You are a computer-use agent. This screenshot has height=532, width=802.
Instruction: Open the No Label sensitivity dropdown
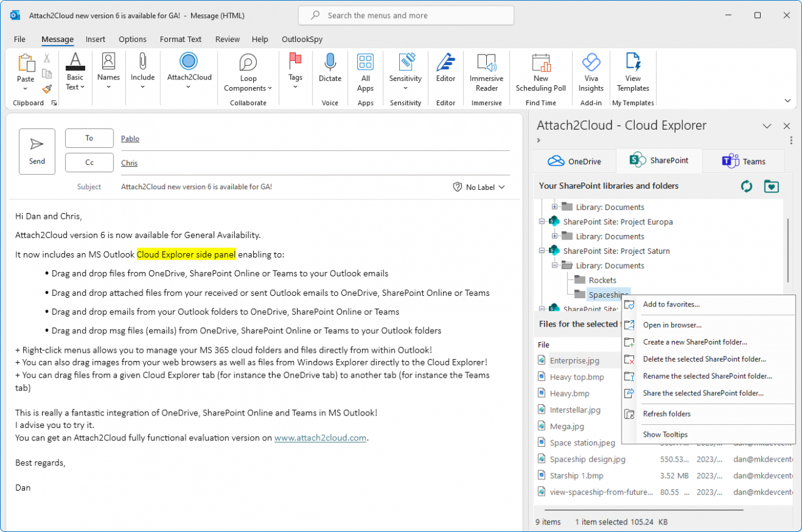pyautogui.click(x=479, y=187)
